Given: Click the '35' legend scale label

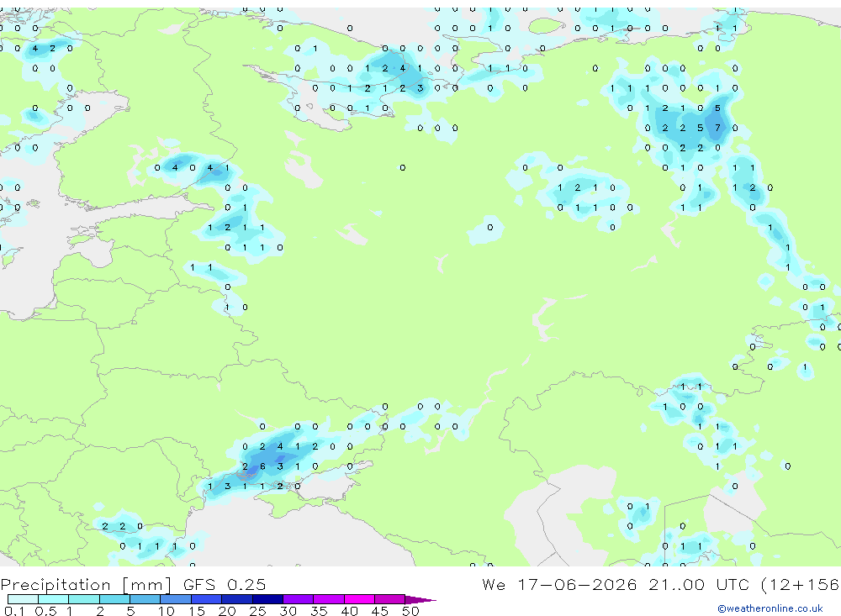Looking at the screenshot, I should 319,611.
